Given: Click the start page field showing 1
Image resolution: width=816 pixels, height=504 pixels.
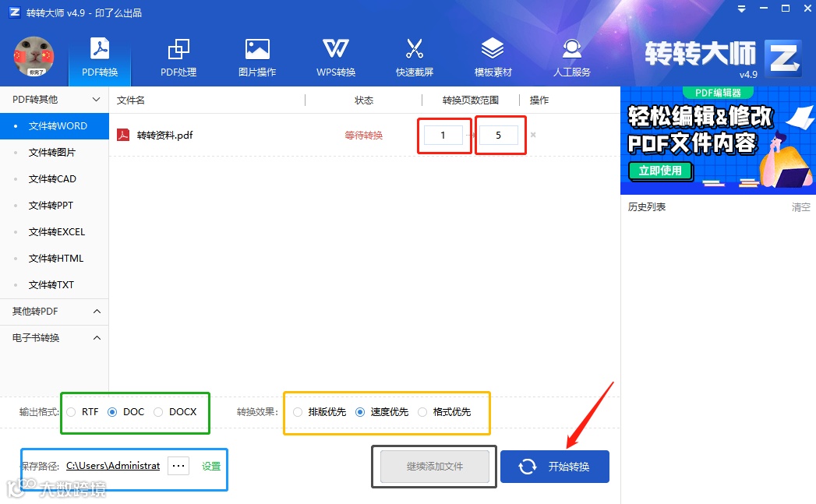Looking at the screenshot, I should point(443,136).
